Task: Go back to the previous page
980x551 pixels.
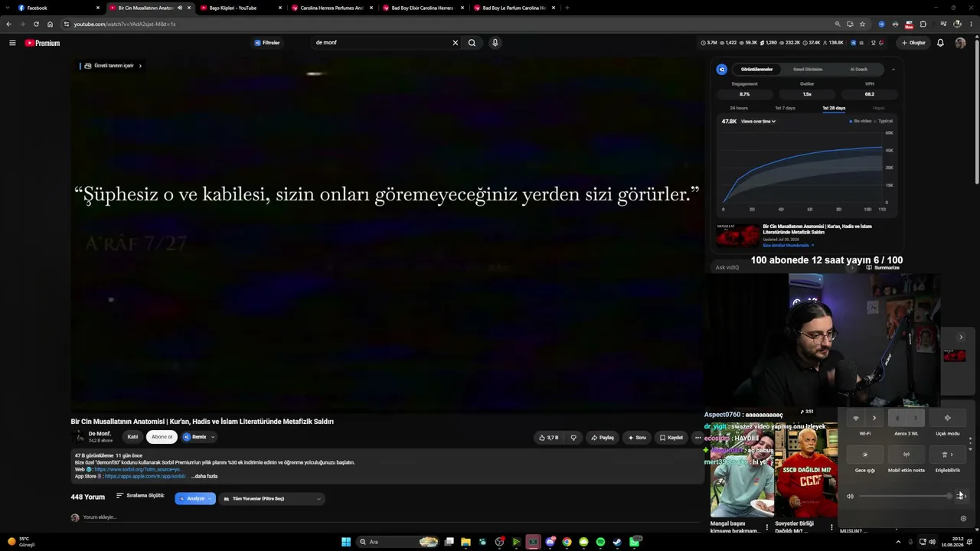Action: pos(8,24)
